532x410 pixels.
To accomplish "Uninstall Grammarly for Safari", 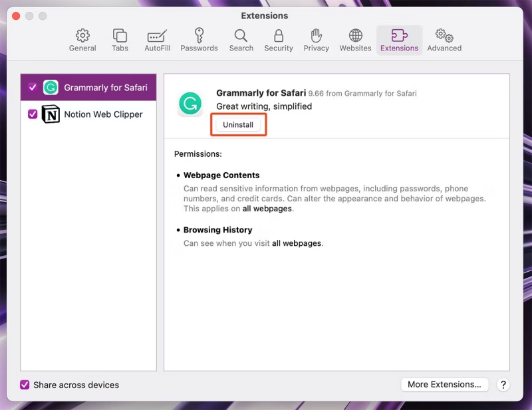I will click(x=238, y=124).
